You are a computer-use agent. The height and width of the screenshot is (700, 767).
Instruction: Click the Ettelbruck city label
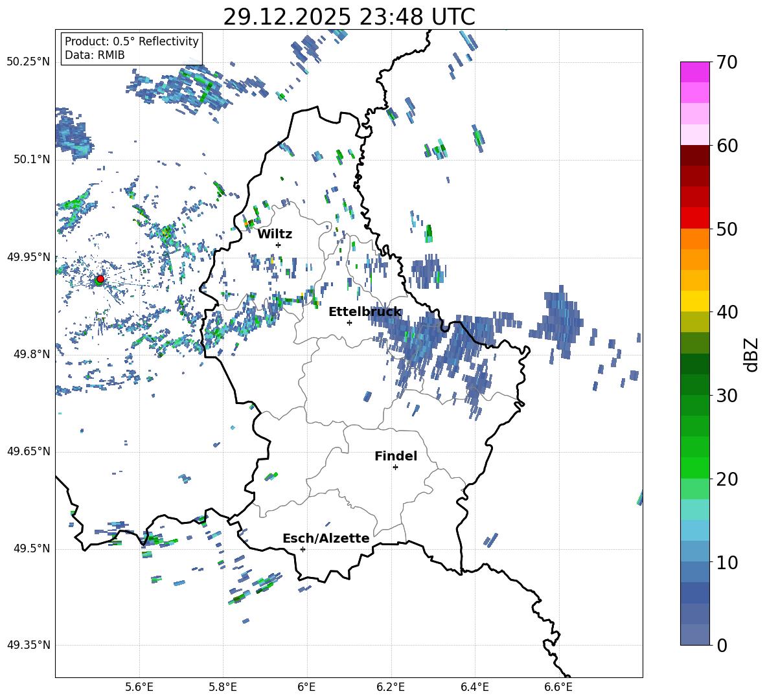365,312
